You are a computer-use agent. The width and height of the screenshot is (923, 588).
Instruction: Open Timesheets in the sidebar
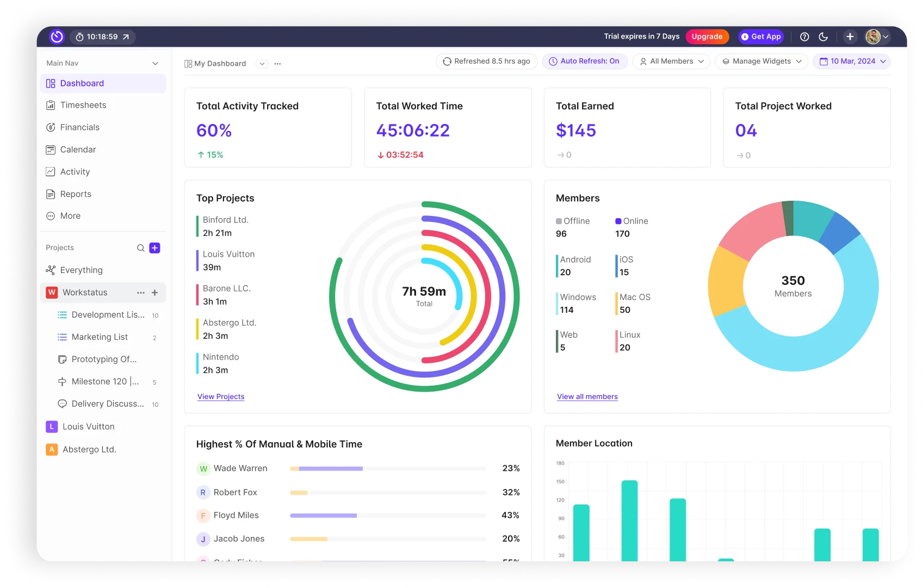click(83, 105)
